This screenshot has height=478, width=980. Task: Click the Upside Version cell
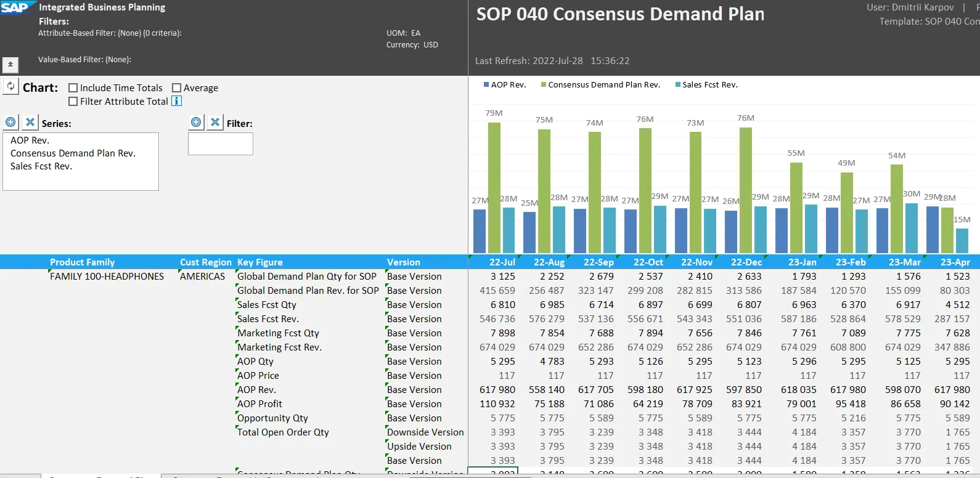coord(419,447)
